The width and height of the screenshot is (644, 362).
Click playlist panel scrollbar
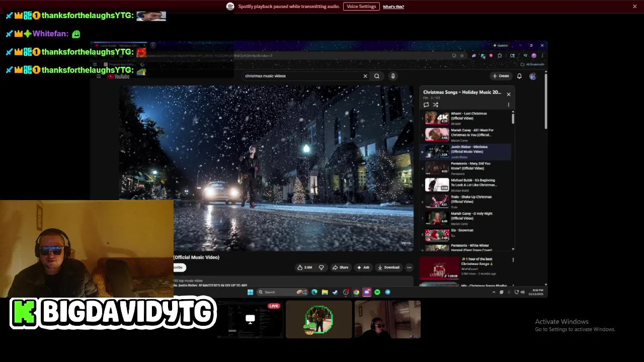[513, 118]
